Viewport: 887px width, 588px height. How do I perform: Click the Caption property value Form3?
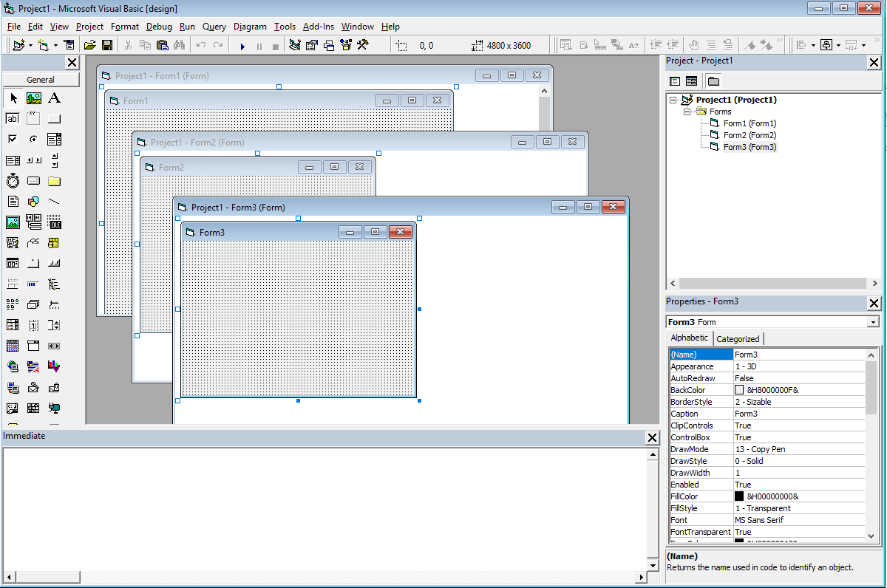[x=799, y=414]
